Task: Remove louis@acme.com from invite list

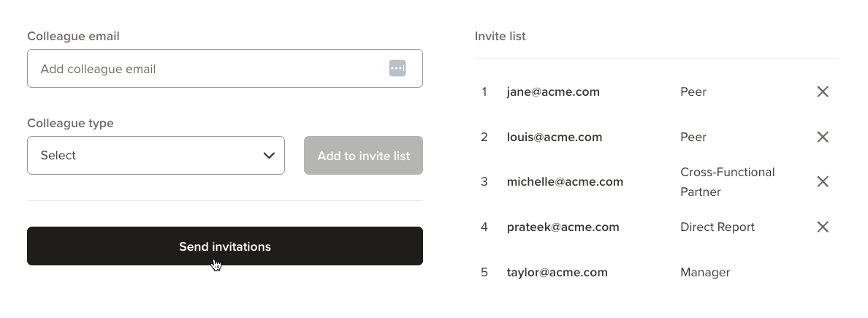Action: pyautogui.click(x=823, y=137)
